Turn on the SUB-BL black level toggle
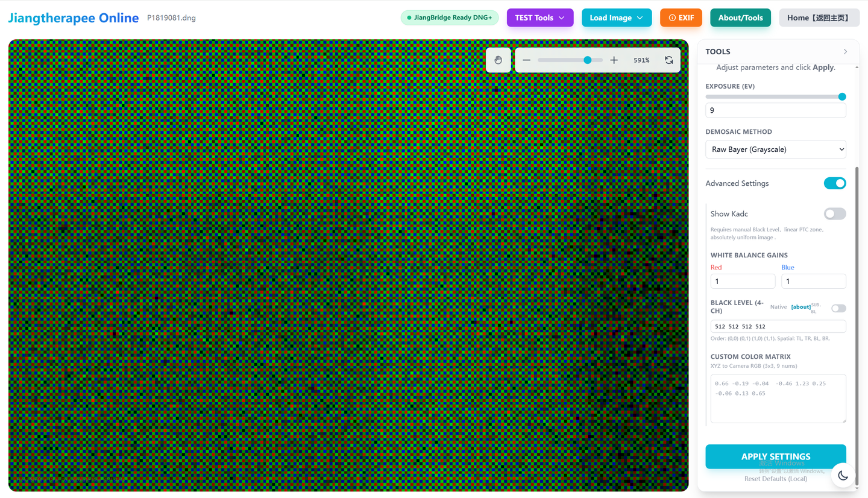 tap(838, 308)
